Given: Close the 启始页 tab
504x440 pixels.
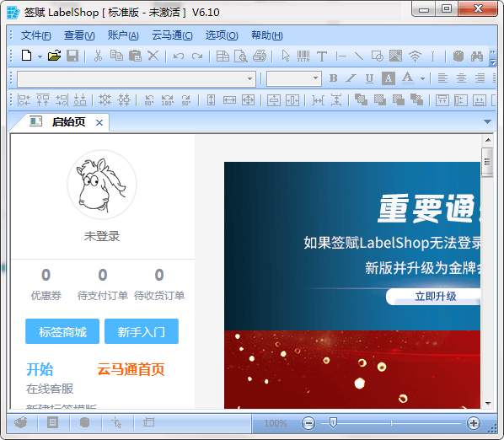Looking at the screenshot, I should [99, 122].
